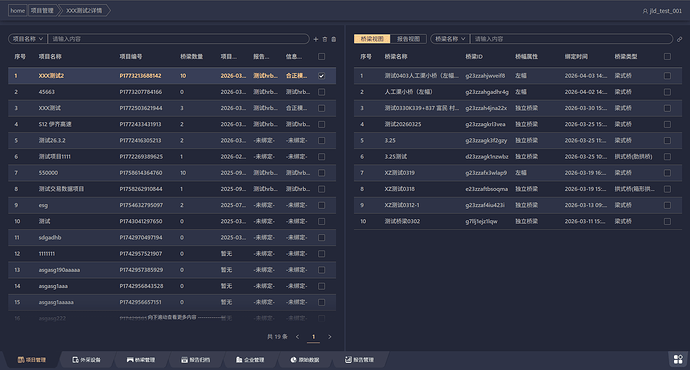Click project number P1773213688142
Viewport: 690px width, 370px height.
pyautogui.click(x=140, y=76)
